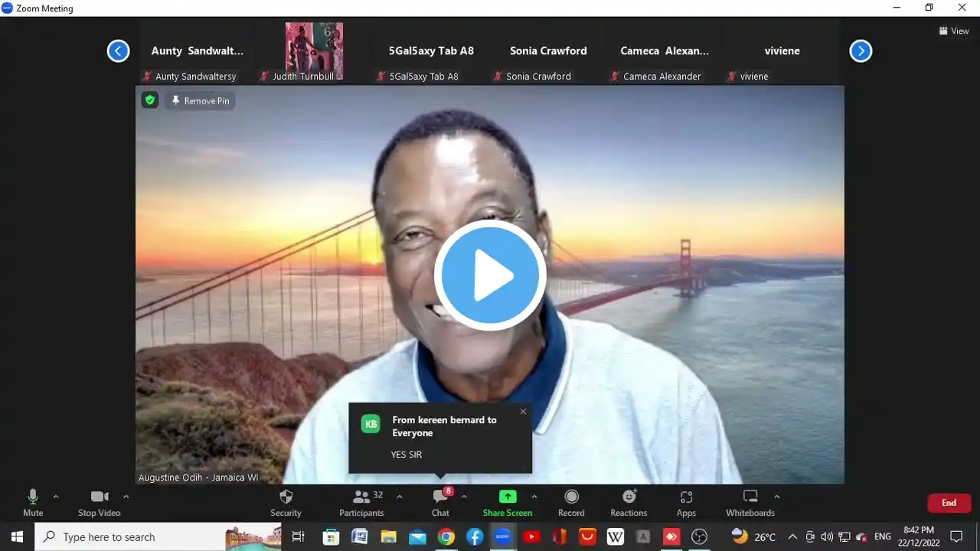Click the green Share Screen icon
This screenshot has height=551, width=980.
tap(507, 497)
